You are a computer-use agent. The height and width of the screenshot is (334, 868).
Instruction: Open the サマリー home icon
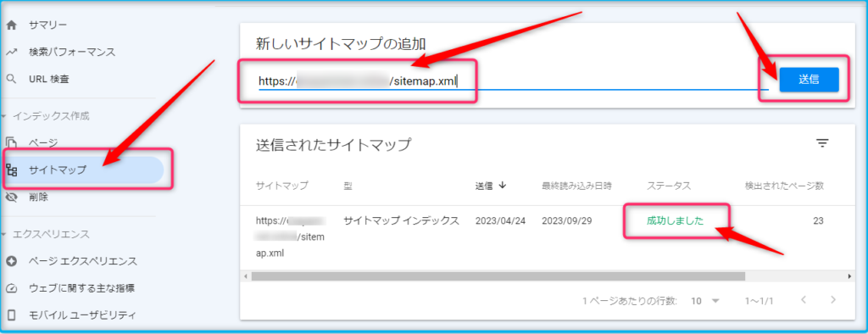11,25
